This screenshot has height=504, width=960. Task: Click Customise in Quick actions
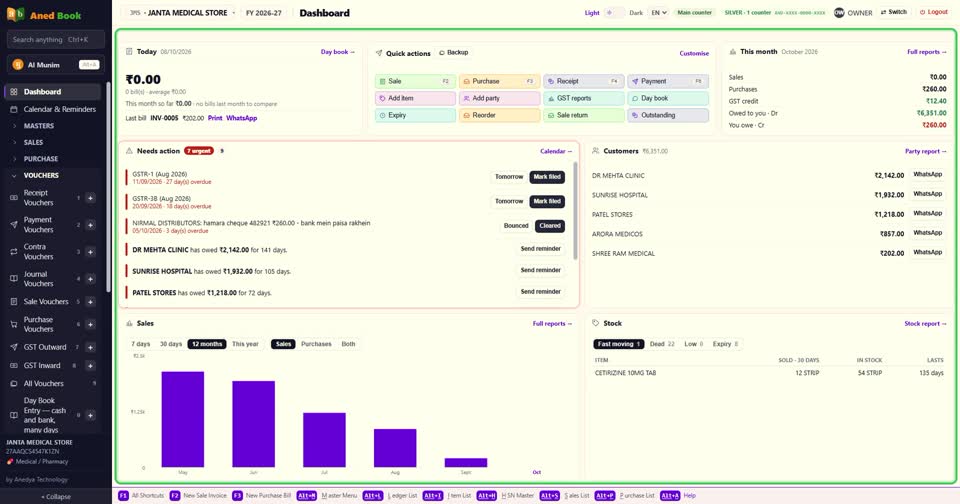tap(694, 53)
